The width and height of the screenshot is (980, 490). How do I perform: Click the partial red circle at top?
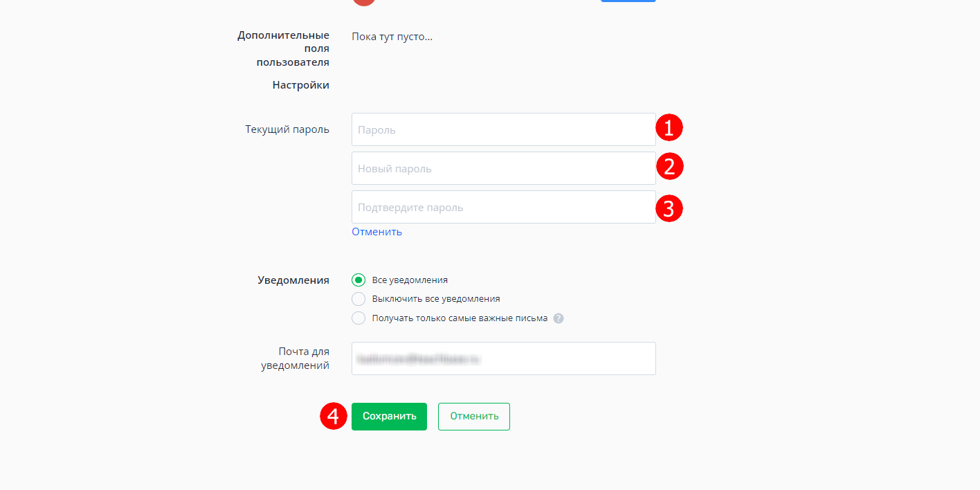365,2
